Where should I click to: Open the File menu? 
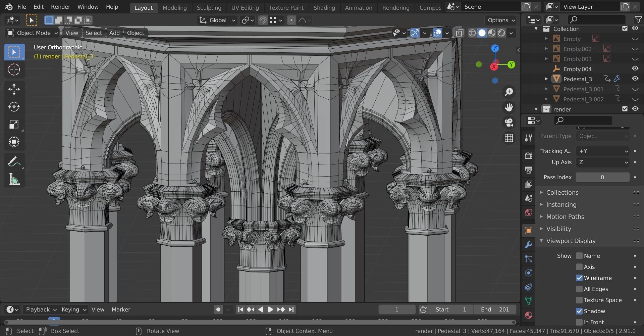(21, 7)
